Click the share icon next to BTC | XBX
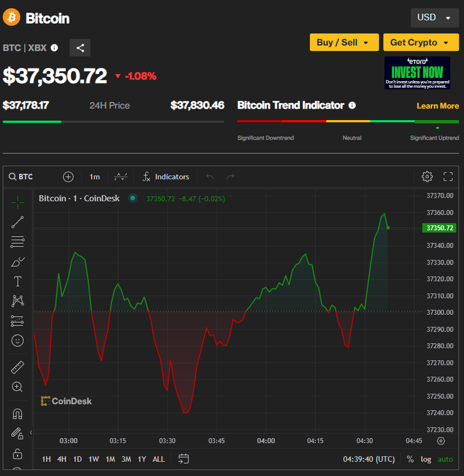Image resolution: width=464 pixels, height=476 pixels. (80, 48)
